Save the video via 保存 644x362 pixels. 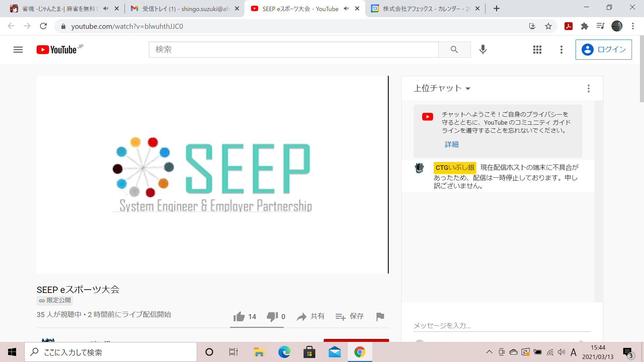pos(350,316)
